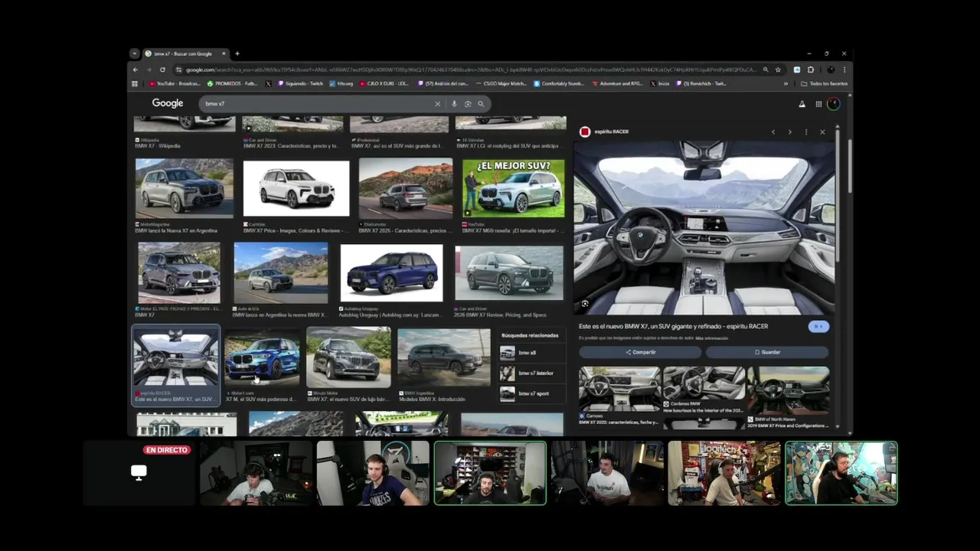The width and height of the screenshot is (980, 551).
Task: Open 'Minuto Motor' dark BMW X7 thumbnail
Action: tap(348, 357)
